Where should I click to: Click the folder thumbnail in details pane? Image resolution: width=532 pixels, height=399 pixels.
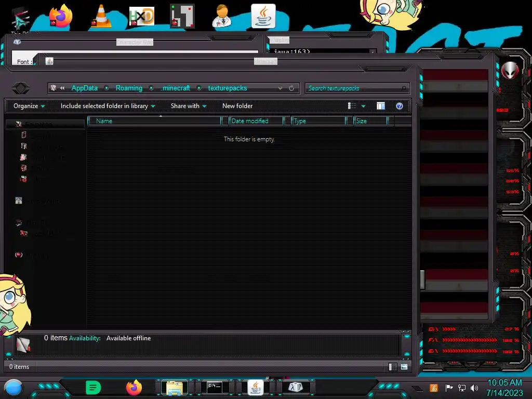(23, 345)
